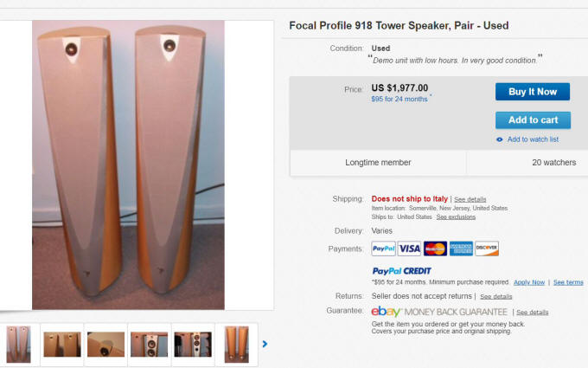
Task: Open the $95 for 24 months offer
Action: click(x=399, y=99)
